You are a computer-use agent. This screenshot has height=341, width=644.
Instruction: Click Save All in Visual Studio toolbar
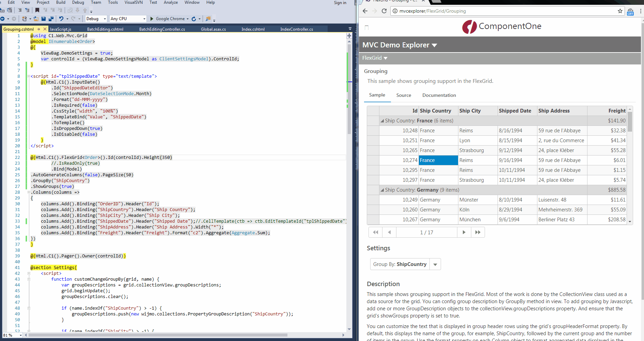pos(51,19)
